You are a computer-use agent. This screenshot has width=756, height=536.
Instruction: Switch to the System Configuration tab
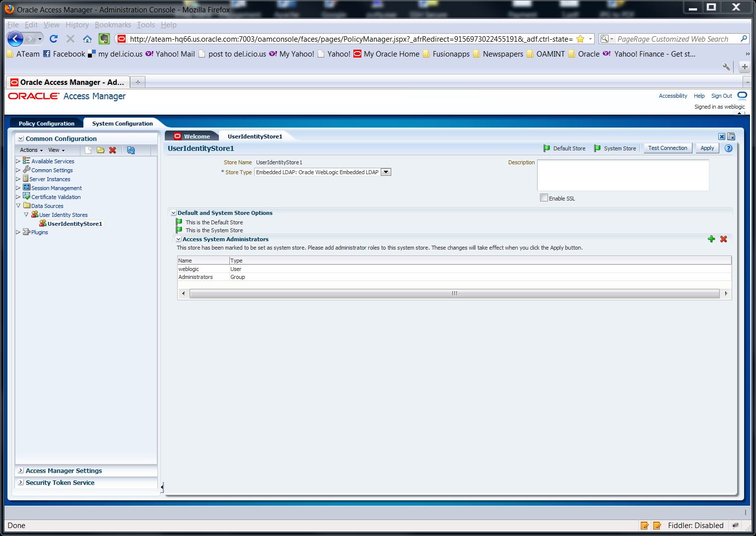coord(123,124)
